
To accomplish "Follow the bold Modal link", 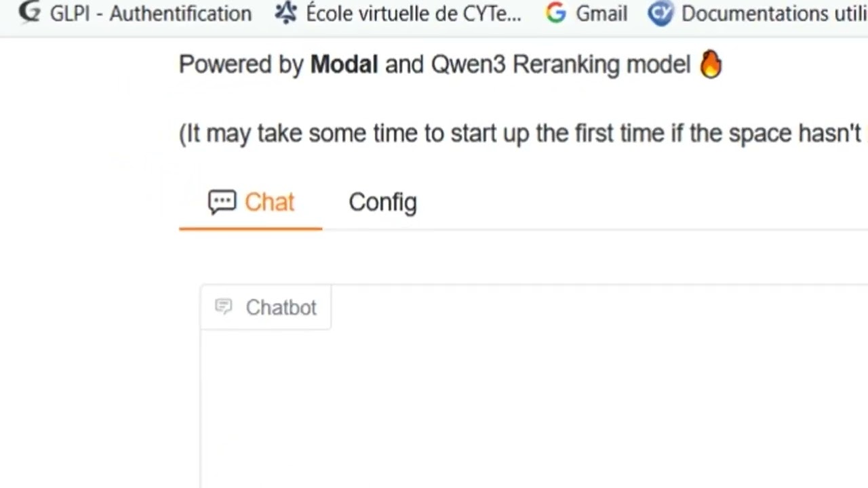I will click(344, 64).
